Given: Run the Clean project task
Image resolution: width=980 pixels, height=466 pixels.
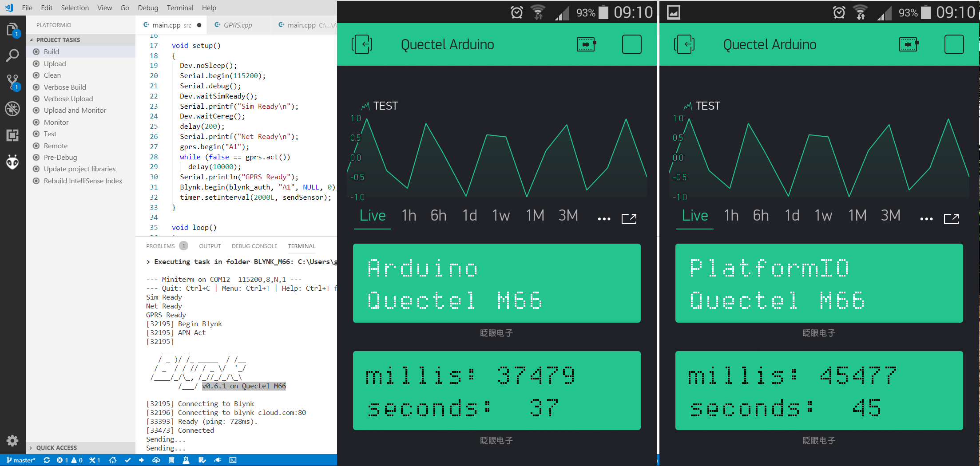Looking at the screenshot, I should pos(80,75).
